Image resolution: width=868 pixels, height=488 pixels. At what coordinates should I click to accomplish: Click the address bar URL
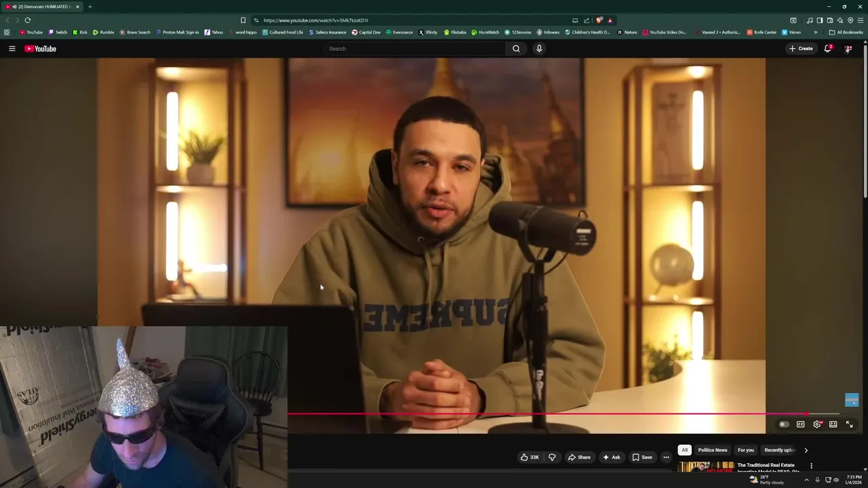pos(316,20)
